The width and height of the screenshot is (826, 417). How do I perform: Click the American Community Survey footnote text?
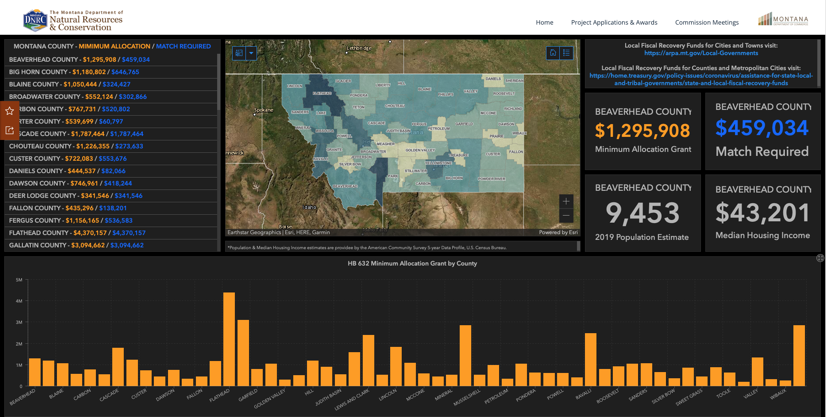[367, 247]
